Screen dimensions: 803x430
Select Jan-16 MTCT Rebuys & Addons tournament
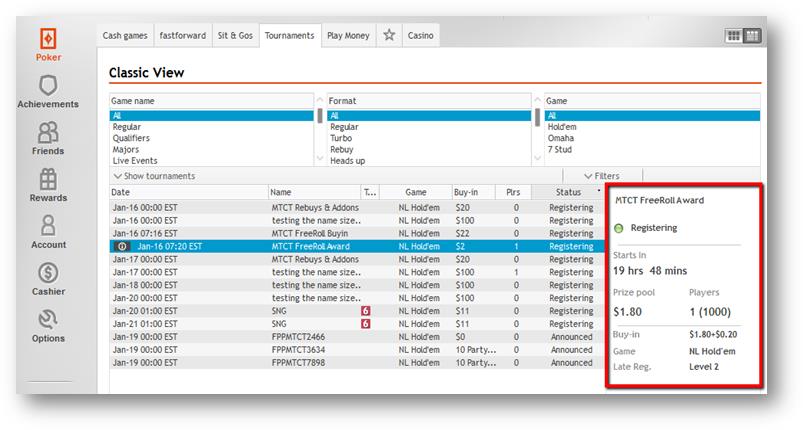point(357,207)
